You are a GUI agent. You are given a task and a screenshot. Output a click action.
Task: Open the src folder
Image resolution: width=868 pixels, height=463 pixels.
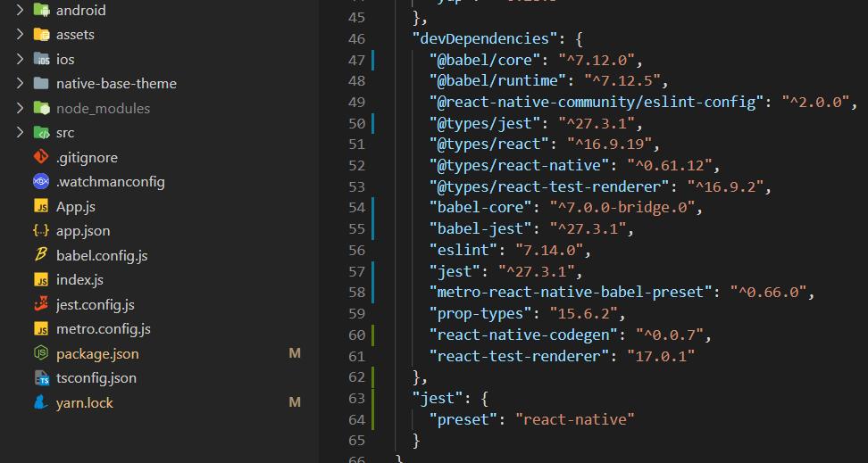click(65, 133)
